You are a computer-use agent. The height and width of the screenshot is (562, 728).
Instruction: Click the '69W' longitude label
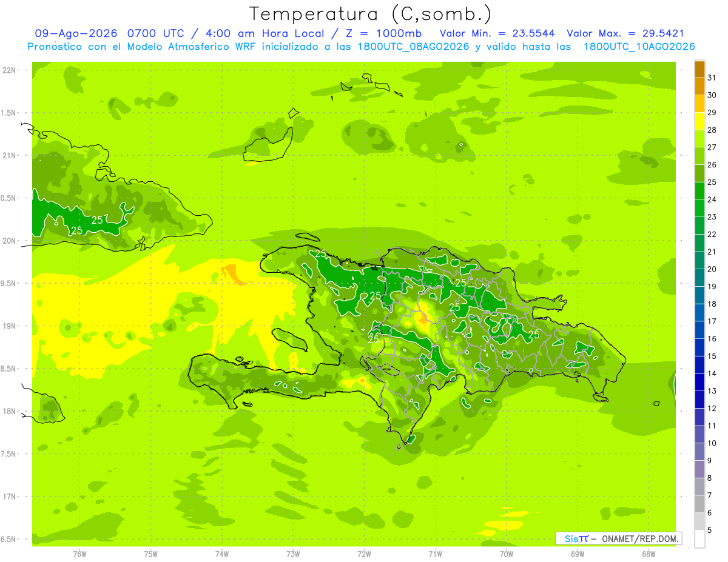(x=578, y=554)
